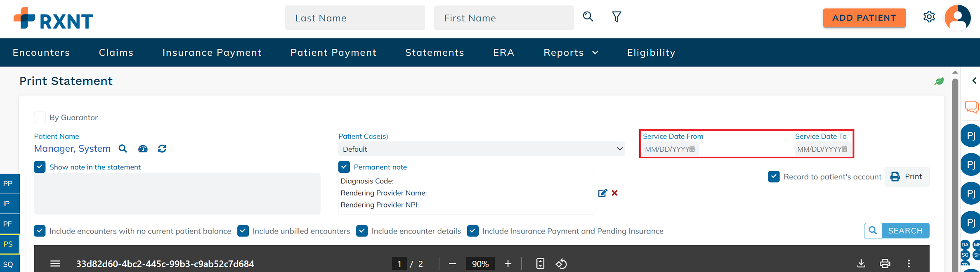Open the settings gear icon
Image resolution: width=980 pixels, height=272 pixels.
point(929,17)
